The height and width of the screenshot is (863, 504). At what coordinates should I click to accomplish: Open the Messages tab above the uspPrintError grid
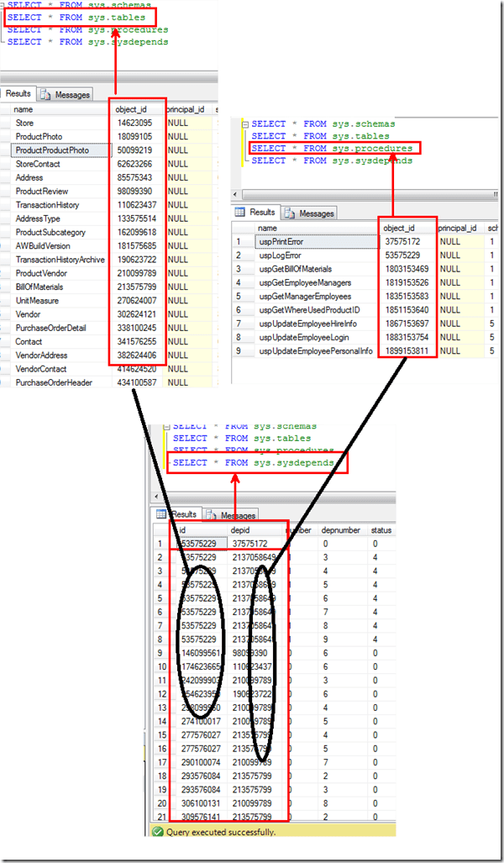pos(310,213)
